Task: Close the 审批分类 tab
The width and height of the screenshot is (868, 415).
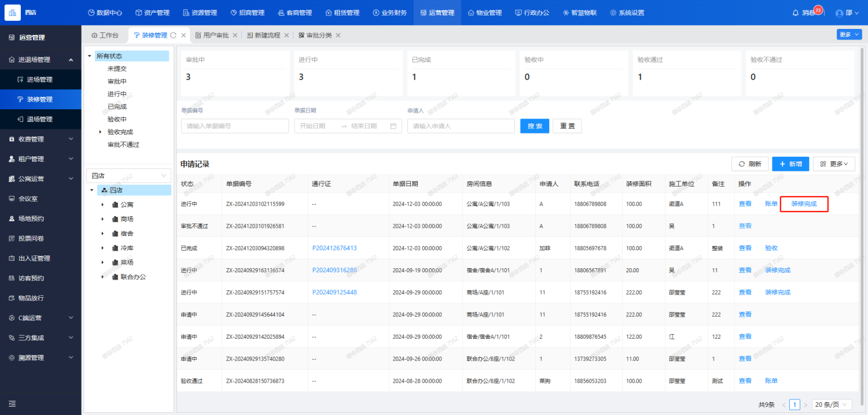Action: tap(338, 35)
